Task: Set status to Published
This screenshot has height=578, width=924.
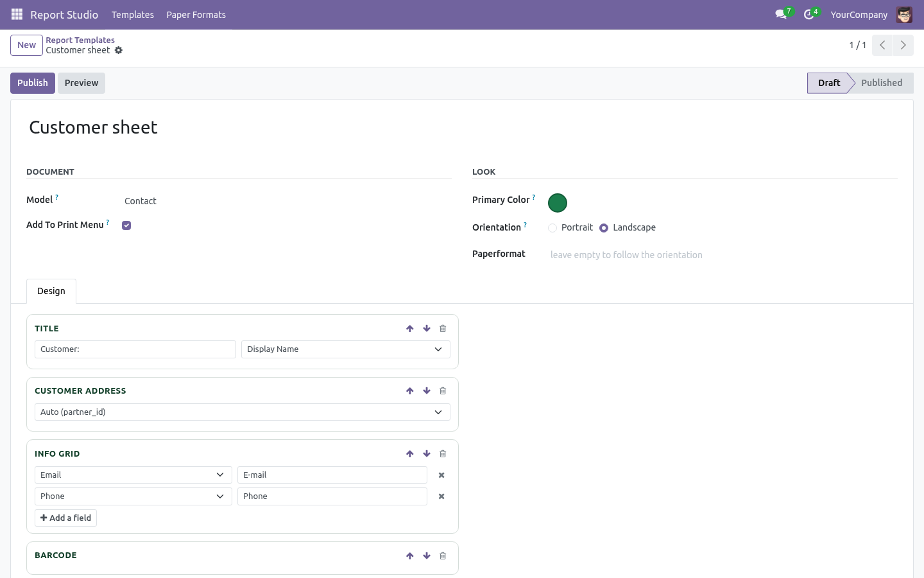Action: click(x=882, y=83)
